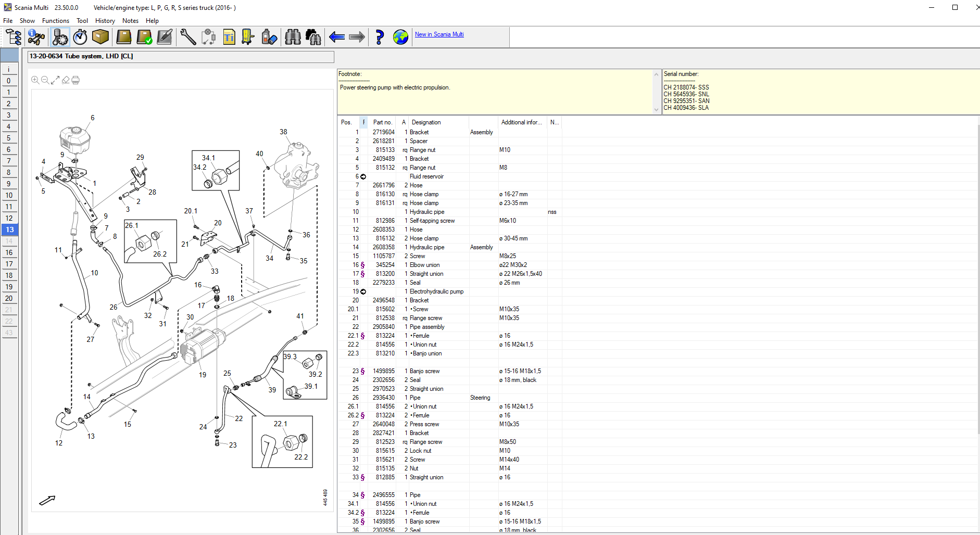
Task: Click callout 19 on the pump drawing
Action: [203, 375]
